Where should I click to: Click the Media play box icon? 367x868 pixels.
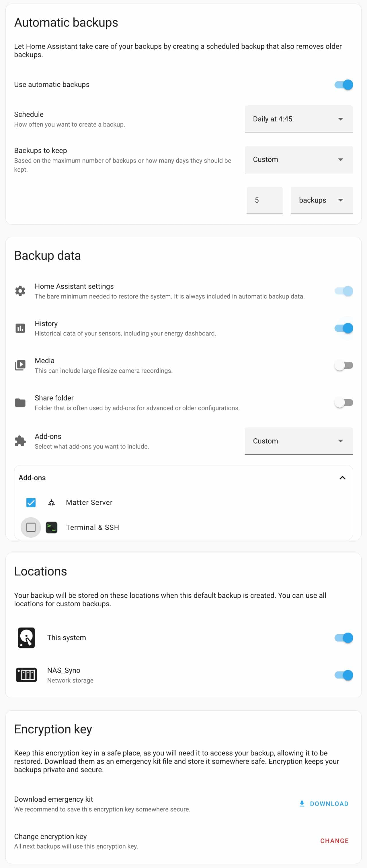click(20, 365)
